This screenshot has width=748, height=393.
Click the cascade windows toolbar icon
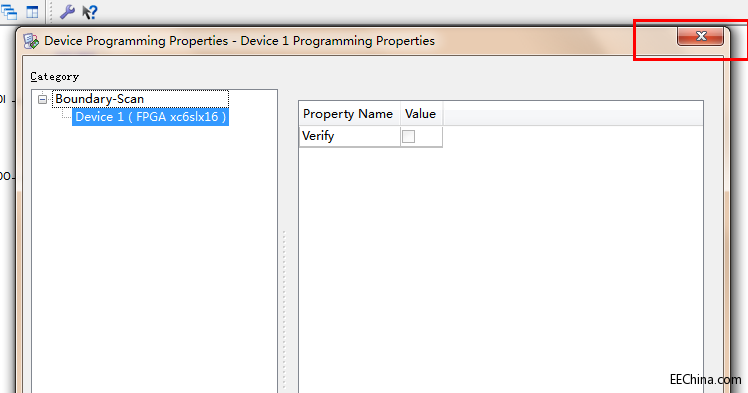9,12
